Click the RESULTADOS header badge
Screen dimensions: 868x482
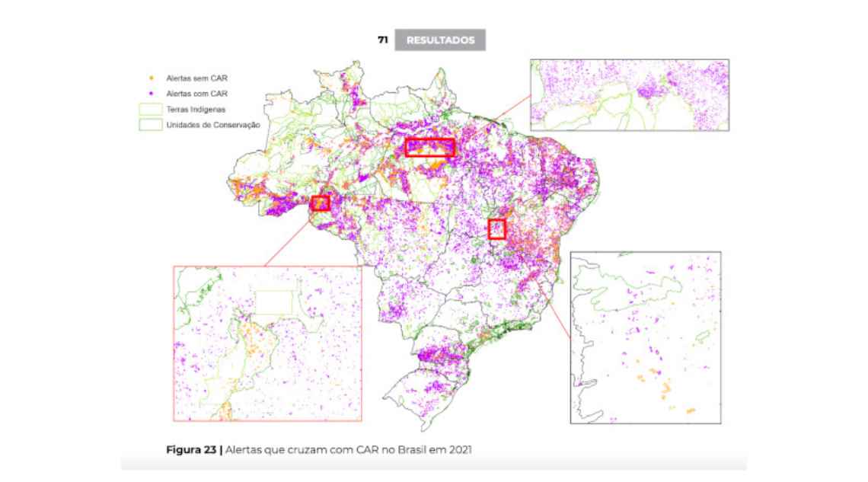tap(440, 40)
